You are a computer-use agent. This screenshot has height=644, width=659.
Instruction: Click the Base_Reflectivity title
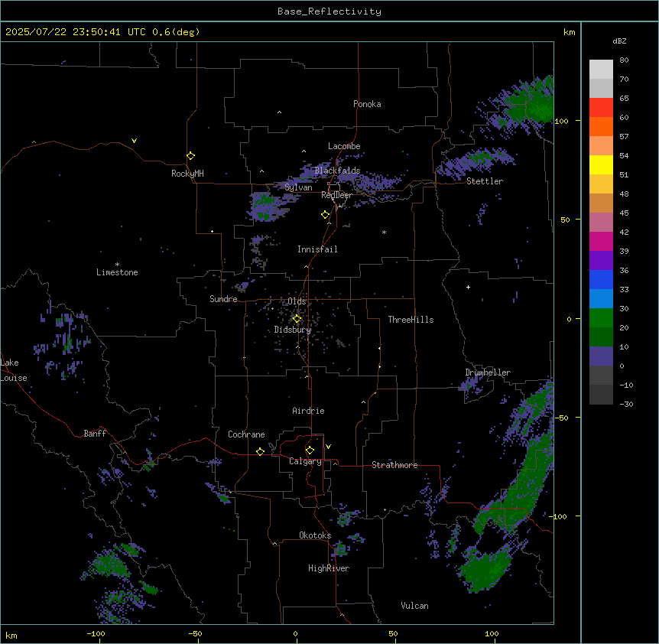[x=329, y=11]
